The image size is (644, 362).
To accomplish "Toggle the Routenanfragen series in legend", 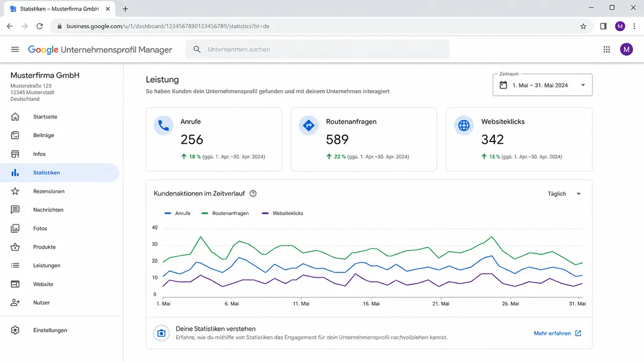I will pos(225,213).
